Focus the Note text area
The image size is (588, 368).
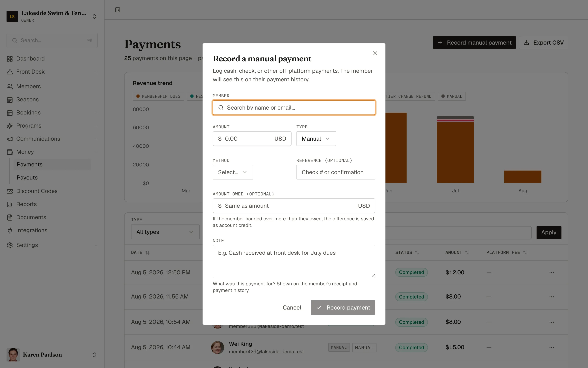(x=294, y=261)
